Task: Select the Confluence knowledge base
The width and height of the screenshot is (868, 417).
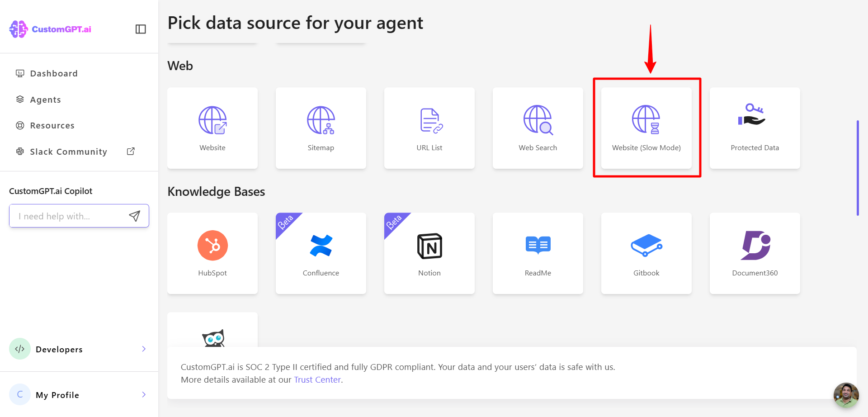Action: [321, 253]
